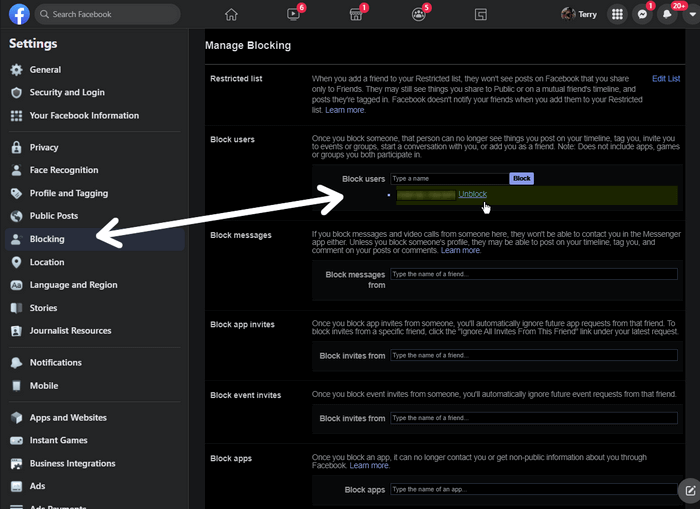This screenshot has width=700, height=509.
Task: Open the Gaming icon in top bar
Action: pos(481,15)
